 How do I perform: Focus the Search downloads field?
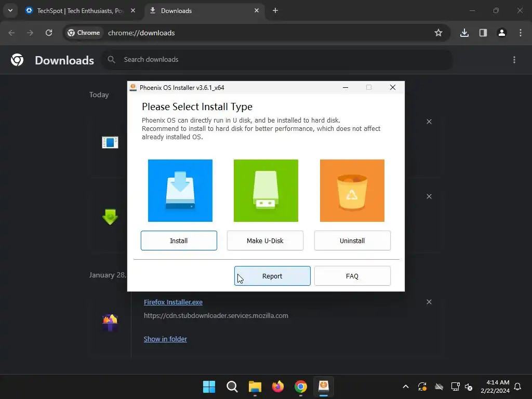pyautogui.click(x=277, y=60)
